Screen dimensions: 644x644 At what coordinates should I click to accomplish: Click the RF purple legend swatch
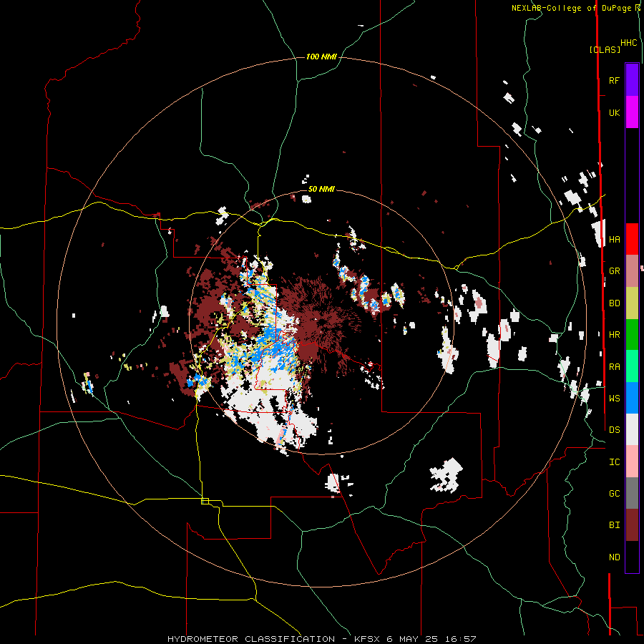click(632, 80)
